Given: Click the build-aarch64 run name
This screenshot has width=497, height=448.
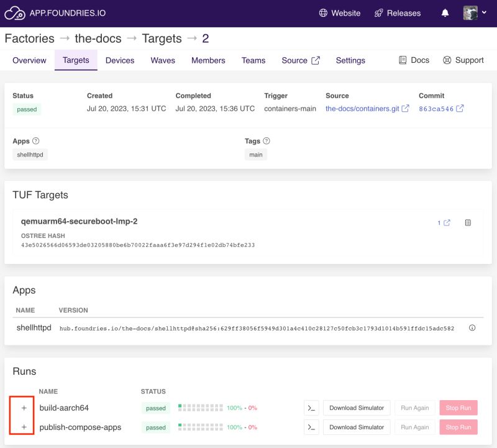Looking at the screenshot, I should coord(64,408).
